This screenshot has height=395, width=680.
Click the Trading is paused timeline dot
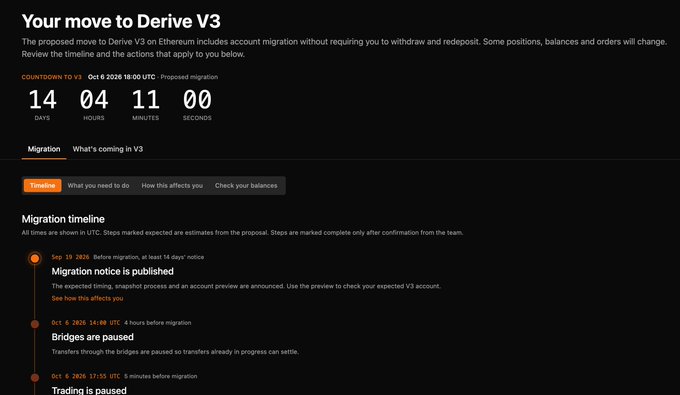(x=35, y=378)
